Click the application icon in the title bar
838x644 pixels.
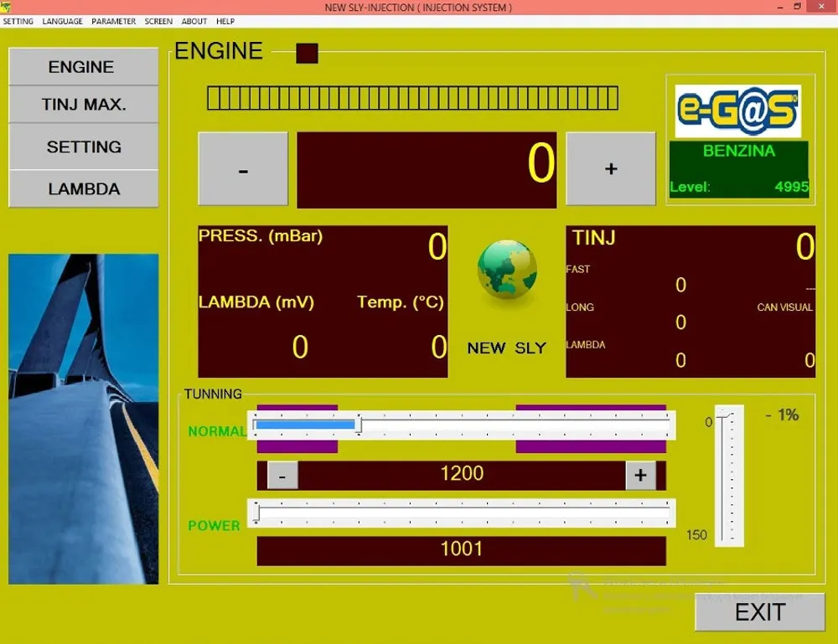[8, 7]
